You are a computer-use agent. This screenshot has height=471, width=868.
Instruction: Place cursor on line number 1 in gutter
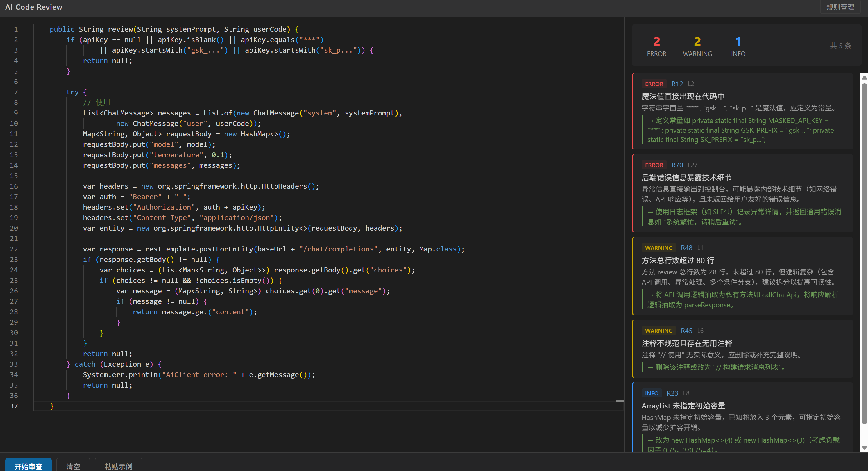point(16,29)
